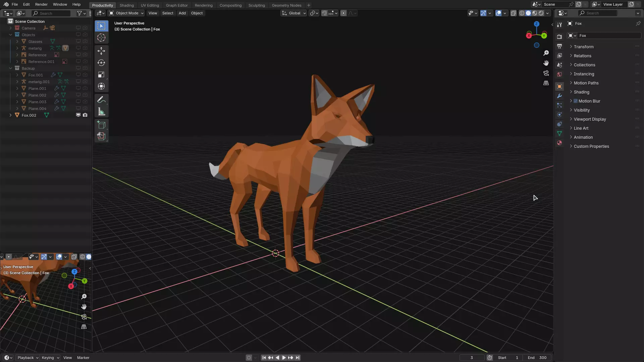Open the Global transform orientation dropdown
This screenshot has height=362, width=644.
pos(294,13)
